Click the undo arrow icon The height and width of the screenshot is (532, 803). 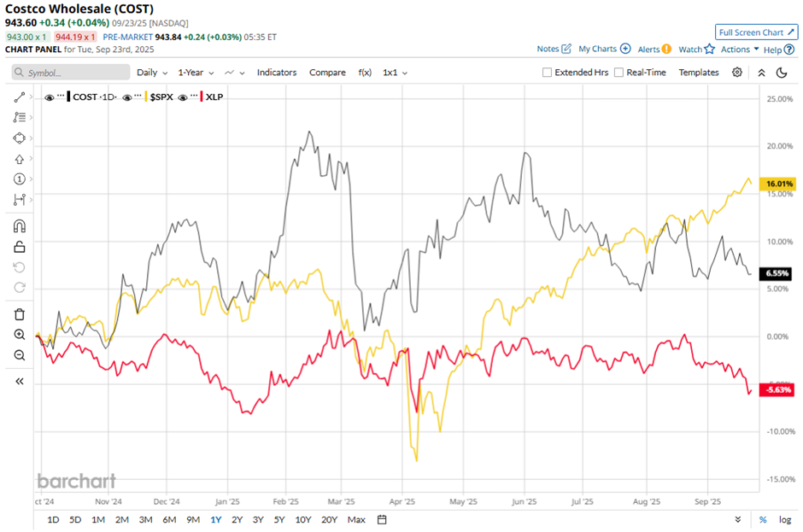coord(20,267)
